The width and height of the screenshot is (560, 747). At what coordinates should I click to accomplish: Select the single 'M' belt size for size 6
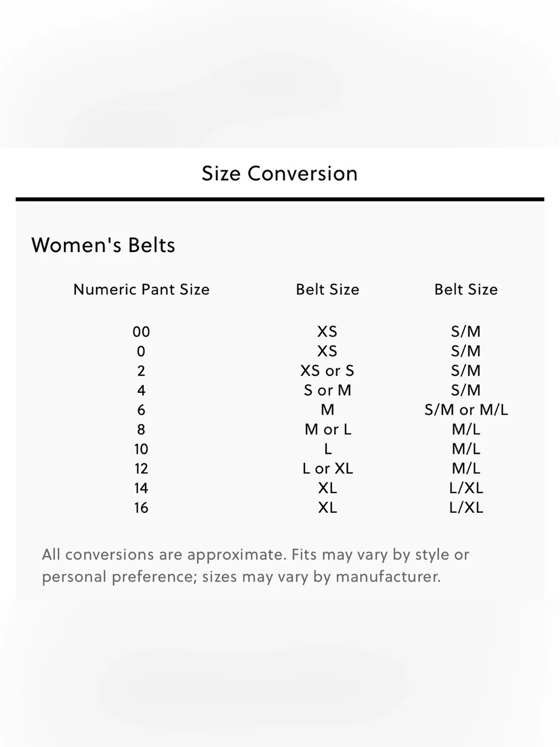(328, 410)
